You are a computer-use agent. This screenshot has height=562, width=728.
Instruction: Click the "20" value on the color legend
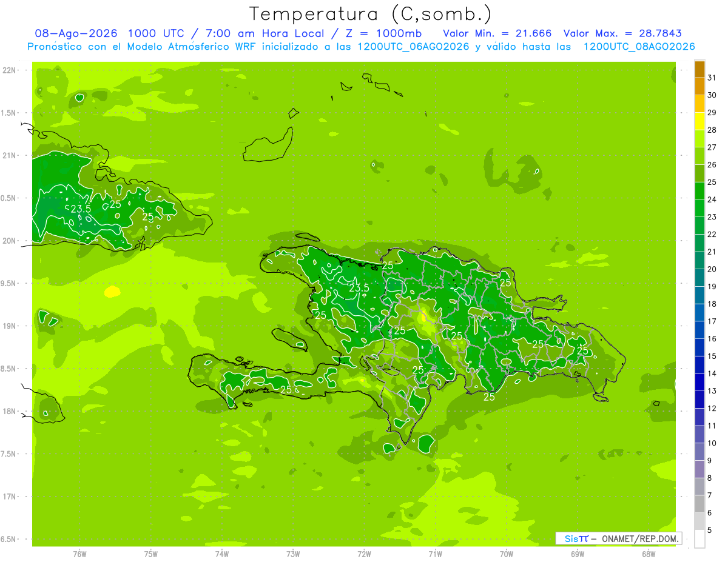[x=712, y=269]
